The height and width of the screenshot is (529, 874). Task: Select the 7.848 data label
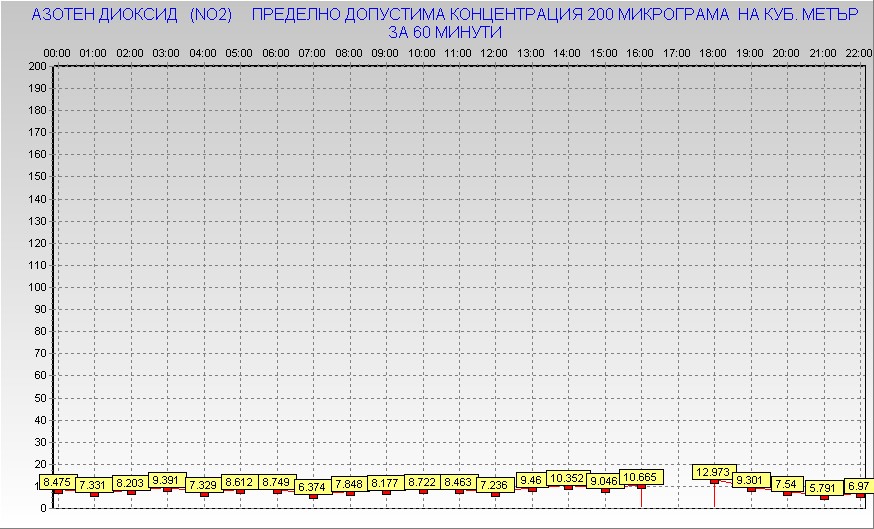(350, 484)
